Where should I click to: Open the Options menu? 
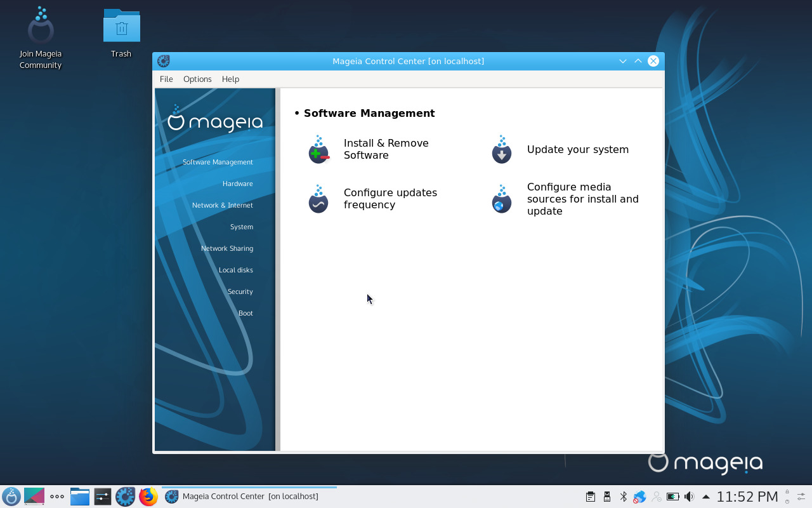coord(197,79)
